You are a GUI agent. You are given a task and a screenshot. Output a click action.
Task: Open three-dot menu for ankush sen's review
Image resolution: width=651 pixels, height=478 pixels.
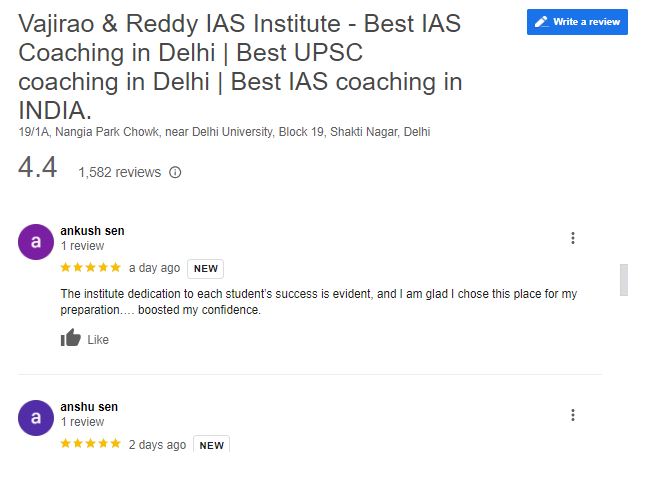click(573, 238)
